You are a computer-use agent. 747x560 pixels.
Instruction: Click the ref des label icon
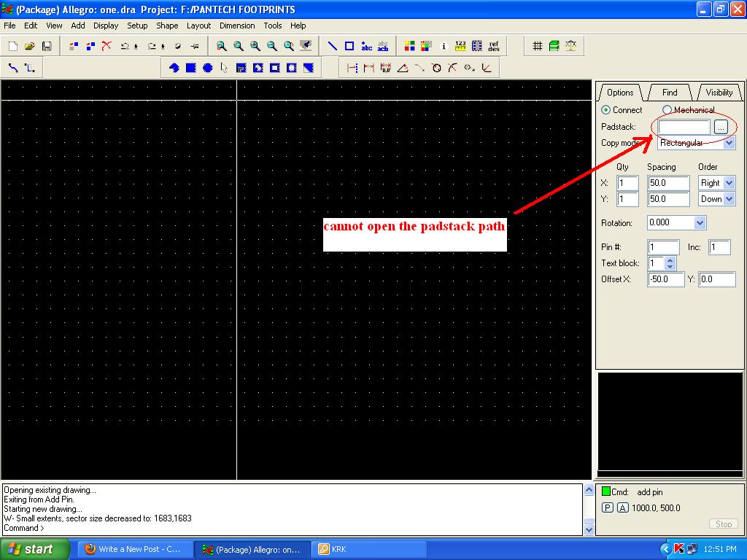pyautogui.click(x=494, y=46)
